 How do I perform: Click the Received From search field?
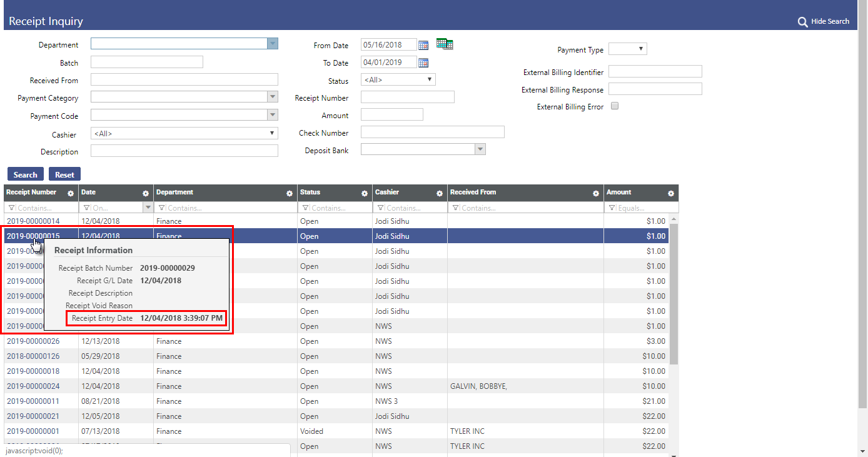coord(184,79)
